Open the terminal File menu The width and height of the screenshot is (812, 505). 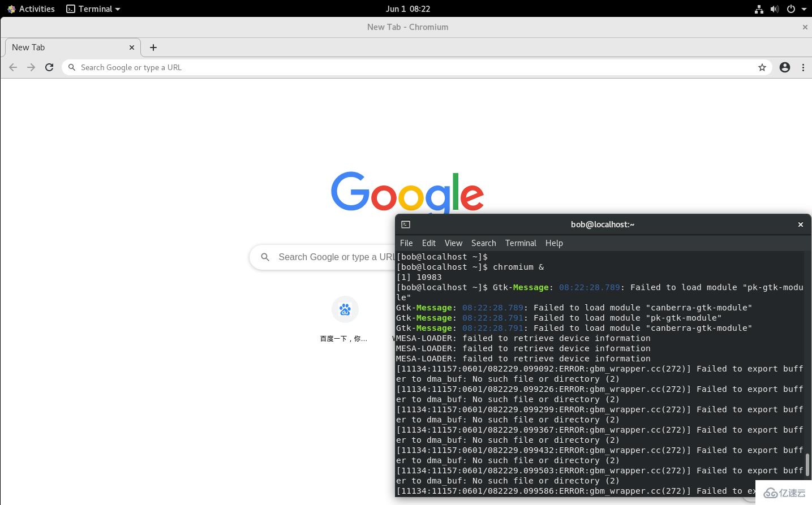(x=406, y=243)
